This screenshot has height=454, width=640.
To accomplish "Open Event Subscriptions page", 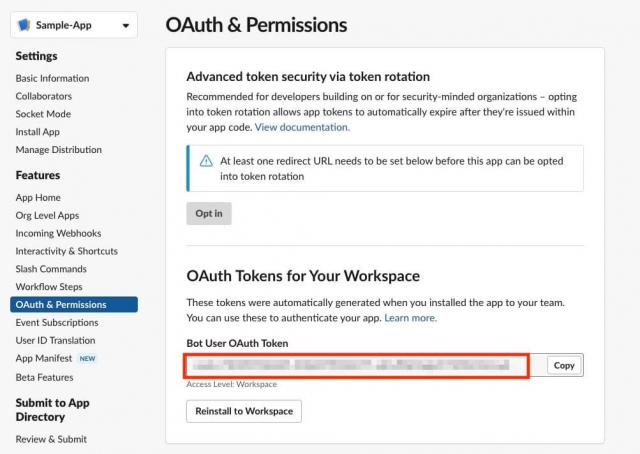I will (57, 323).
